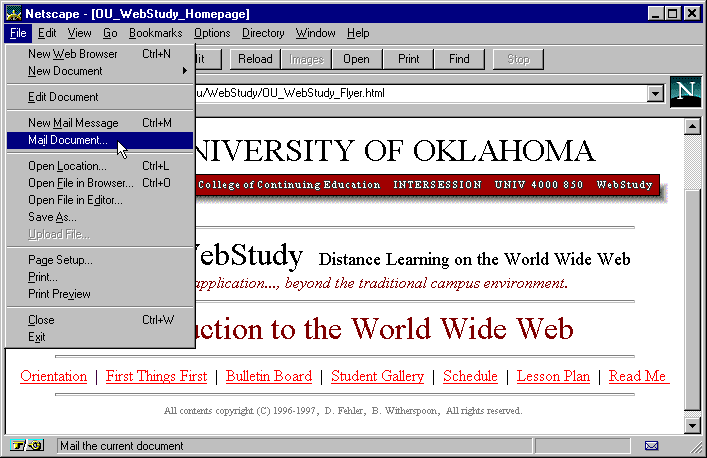Click the Find toolbar button

(x=459, y=59)
